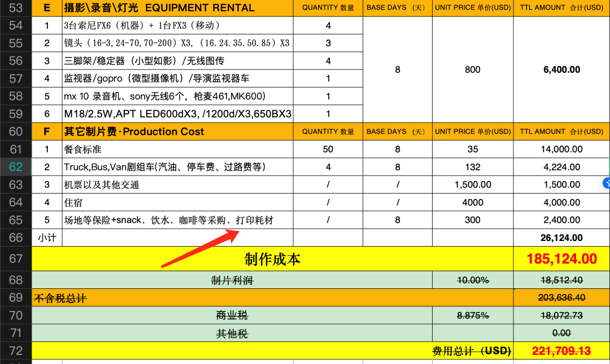
Task: Click the 住宿 accommodation cell
Action: (177, 203)
